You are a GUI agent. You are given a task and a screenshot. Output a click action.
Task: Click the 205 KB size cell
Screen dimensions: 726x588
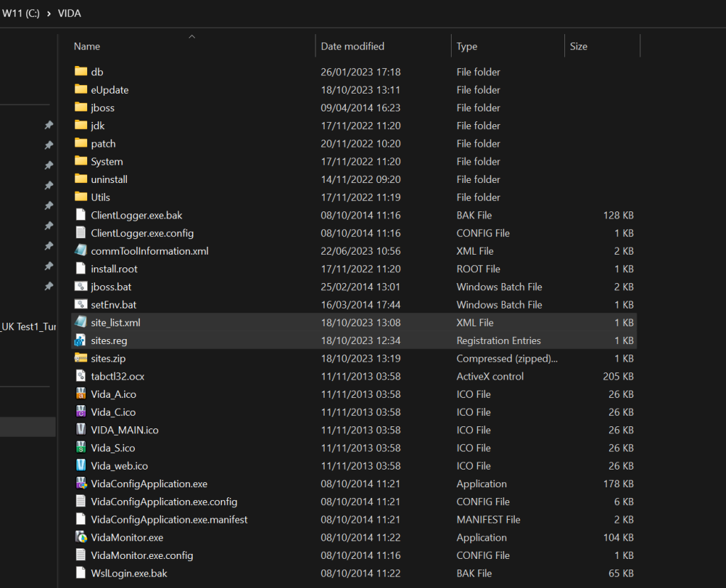coord(618,376)
